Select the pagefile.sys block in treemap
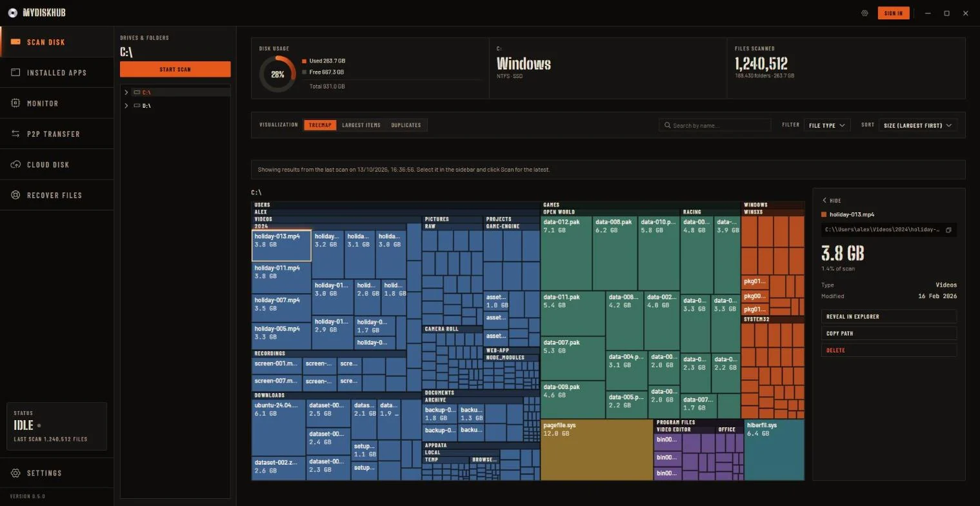 (597, 450)
